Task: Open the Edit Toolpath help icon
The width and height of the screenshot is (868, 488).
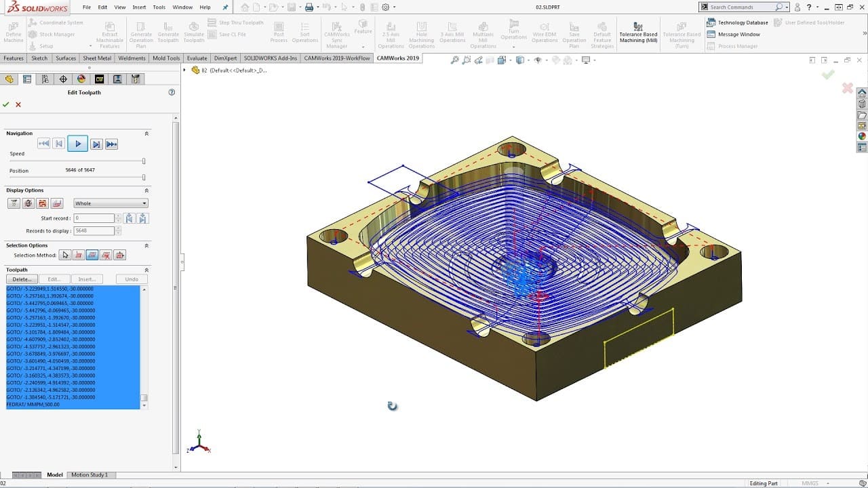Action: pyautogui.click(x=172, y=92)
